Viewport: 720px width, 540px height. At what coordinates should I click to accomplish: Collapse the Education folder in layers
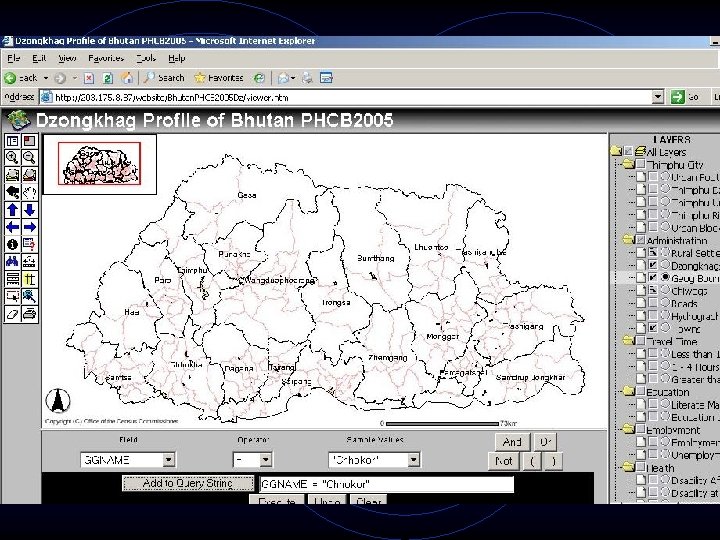(x=628, y=392)
